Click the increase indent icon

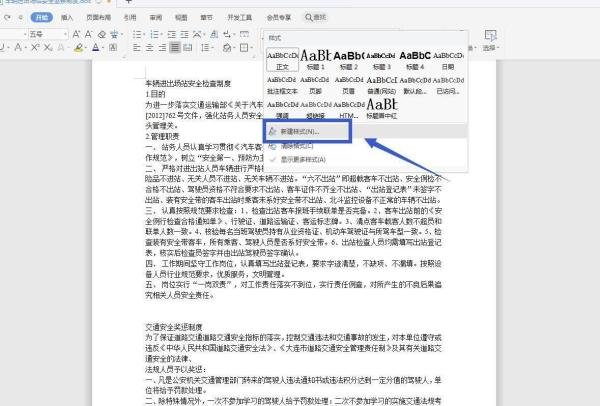pos(184,34)
